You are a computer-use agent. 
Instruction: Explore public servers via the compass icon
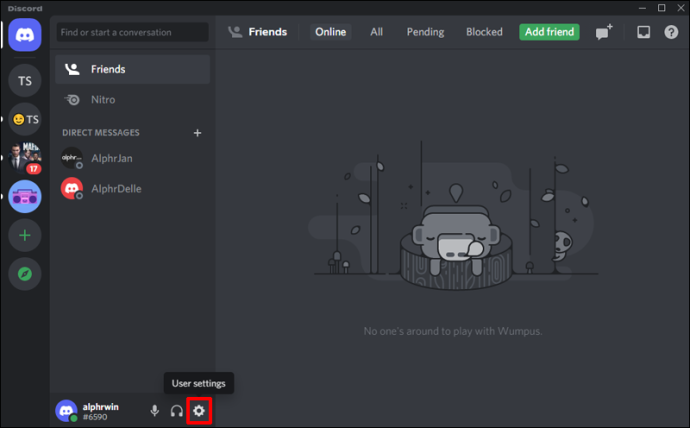click(x=25, y=274)
